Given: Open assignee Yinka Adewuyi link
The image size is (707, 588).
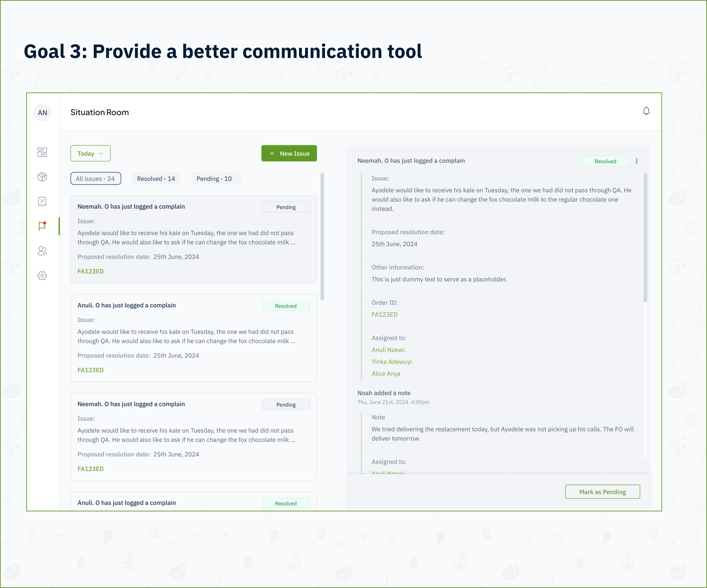Looking at the screenshot, I should 391,362.
